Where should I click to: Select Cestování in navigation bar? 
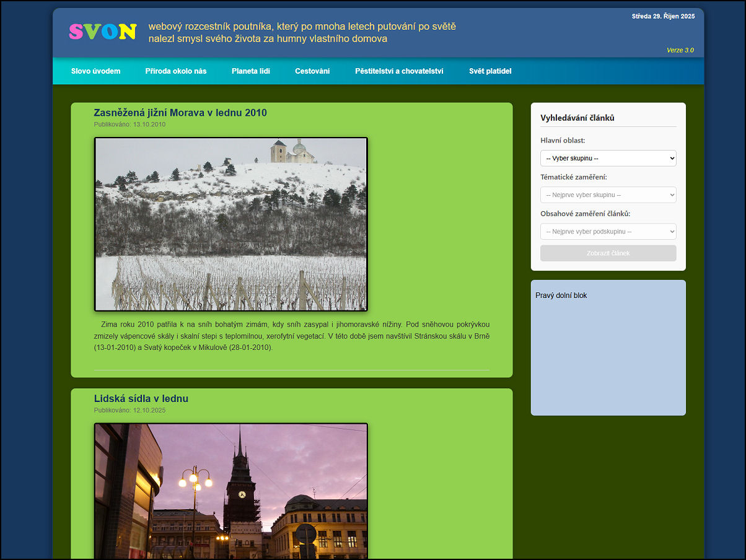(312, 71)
